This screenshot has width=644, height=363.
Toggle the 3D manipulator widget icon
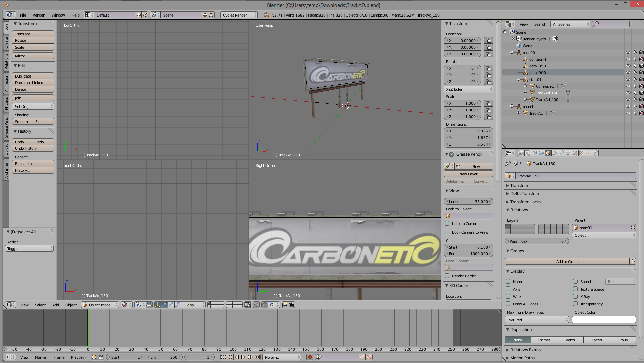point(157,305)
